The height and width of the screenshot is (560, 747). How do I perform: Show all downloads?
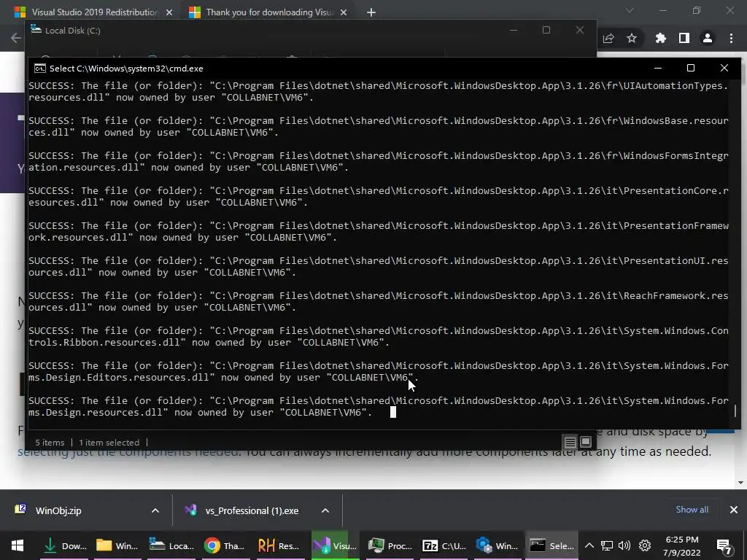tap(692, 510)
